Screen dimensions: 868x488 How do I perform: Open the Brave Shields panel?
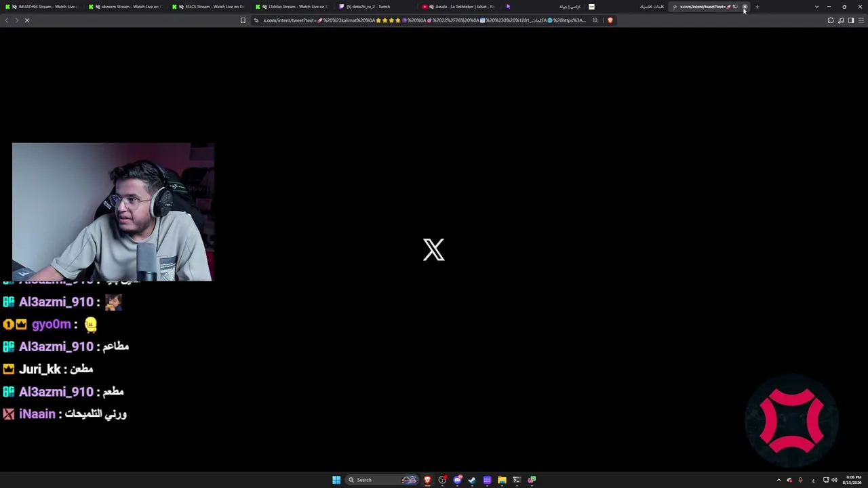pyautogui.click(x=610, y=20)
